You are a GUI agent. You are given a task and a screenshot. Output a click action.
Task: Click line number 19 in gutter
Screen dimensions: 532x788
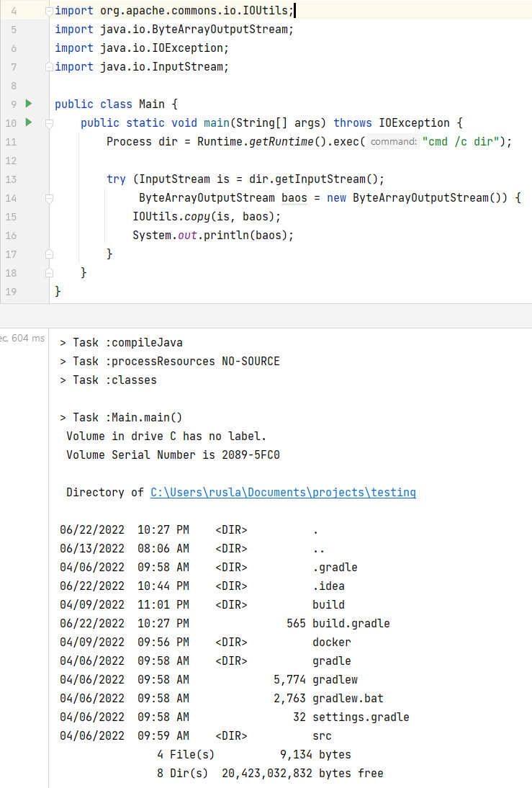[x=10, y=291]
